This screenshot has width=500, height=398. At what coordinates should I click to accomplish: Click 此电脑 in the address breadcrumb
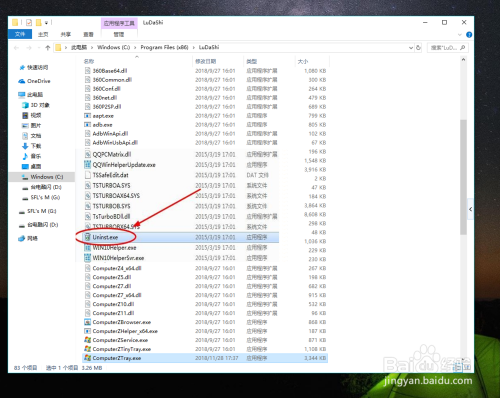[x=79, y=47]
